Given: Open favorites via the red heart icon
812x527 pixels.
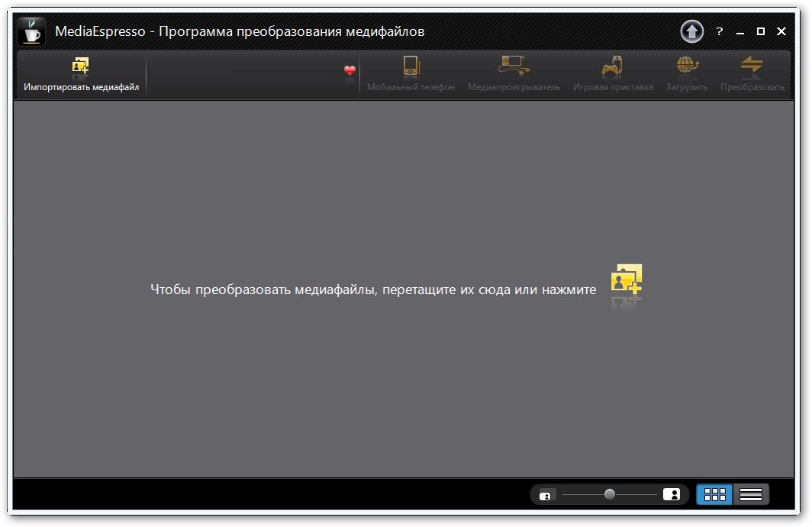Looking at the screenshot, I should 350,70.
